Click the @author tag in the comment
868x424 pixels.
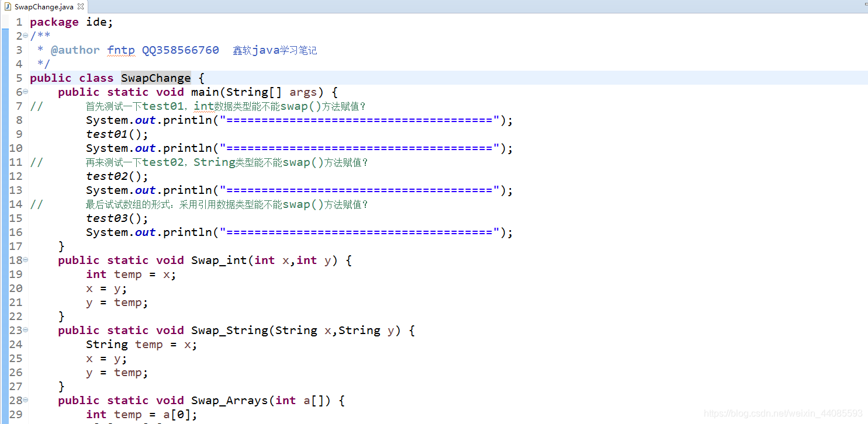75,50
